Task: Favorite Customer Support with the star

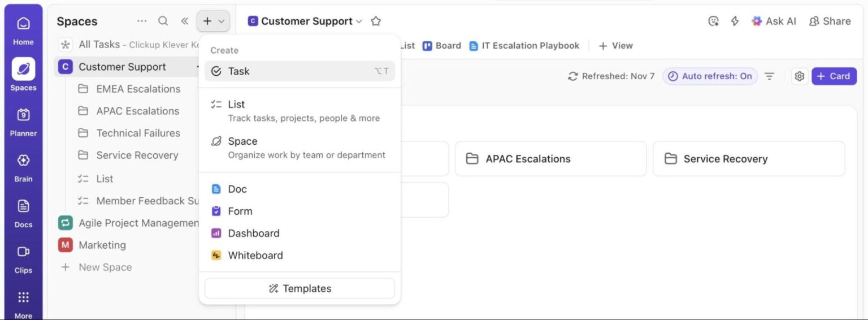Action: pos(376,21)
